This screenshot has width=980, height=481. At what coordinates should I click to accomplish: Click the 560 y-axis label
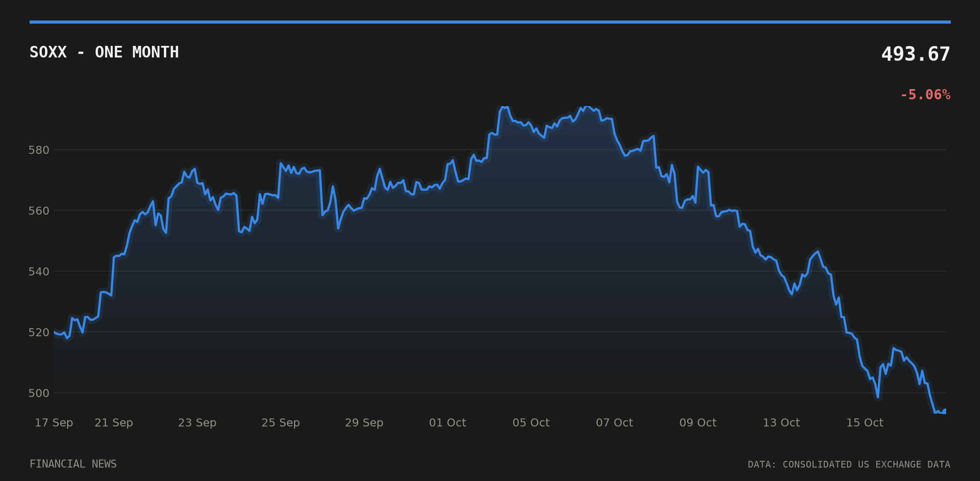[x=39, y=211]
